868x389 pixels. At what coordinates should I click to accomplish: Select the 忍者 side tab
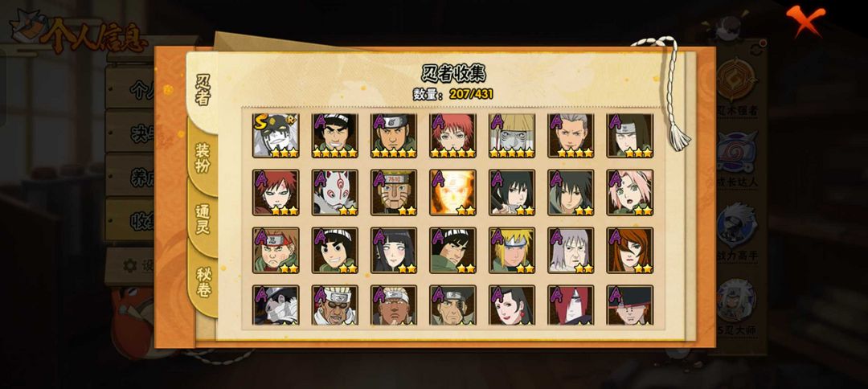pos(203,90)
